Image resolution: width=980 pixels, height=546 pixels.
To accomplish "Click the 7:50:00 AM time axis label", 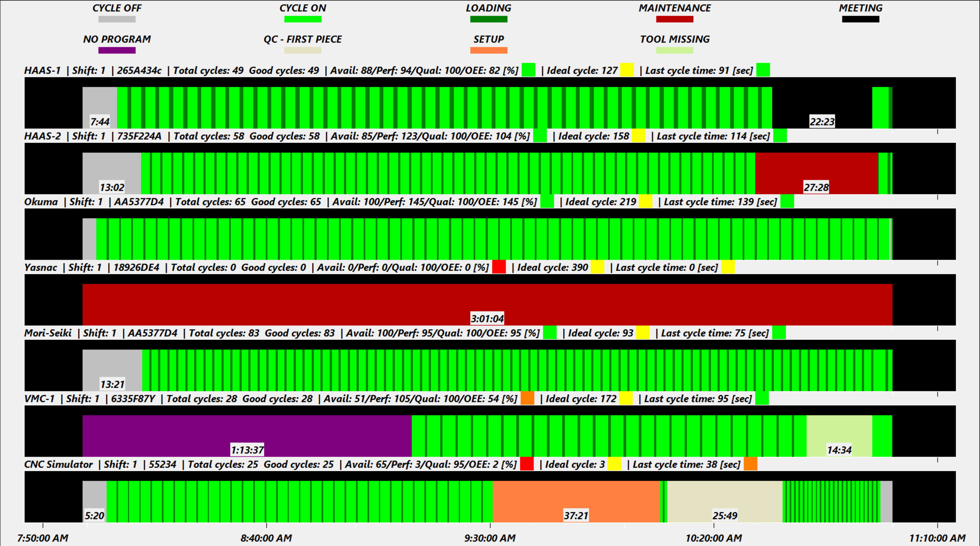I will (43, 538).
